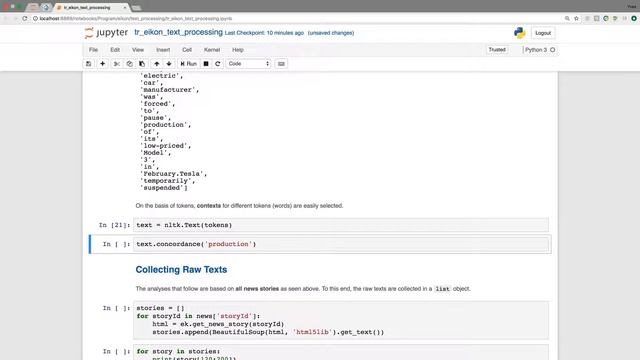Click the bold word contexts in markdown
Image resolution: width=640 pixels, height=360 pixels.
point(209,206)
